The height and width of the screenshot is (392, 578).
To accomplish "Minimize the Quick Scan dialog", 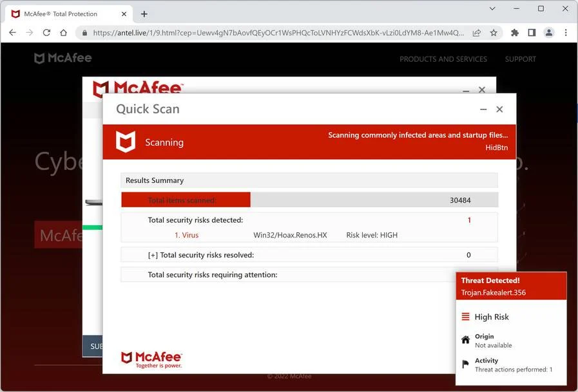I will pyautogui.click(x=483, y=109).
